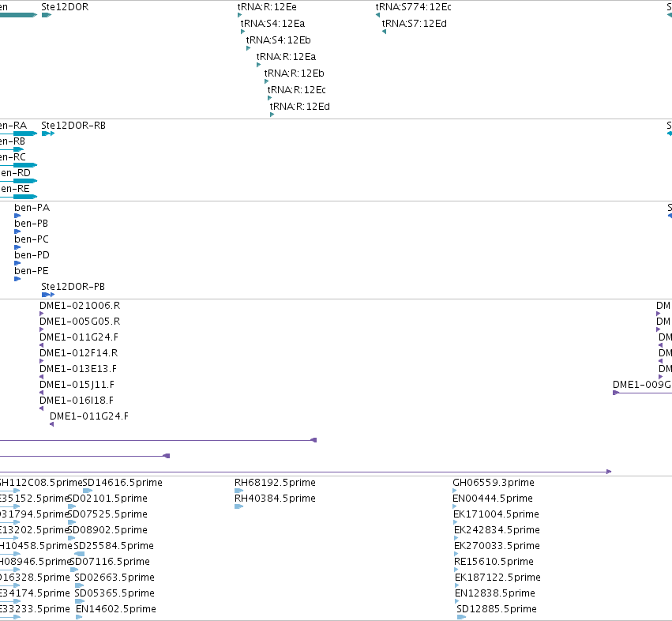Click the EN12838.5prime EST label

(x=495, y=593)
